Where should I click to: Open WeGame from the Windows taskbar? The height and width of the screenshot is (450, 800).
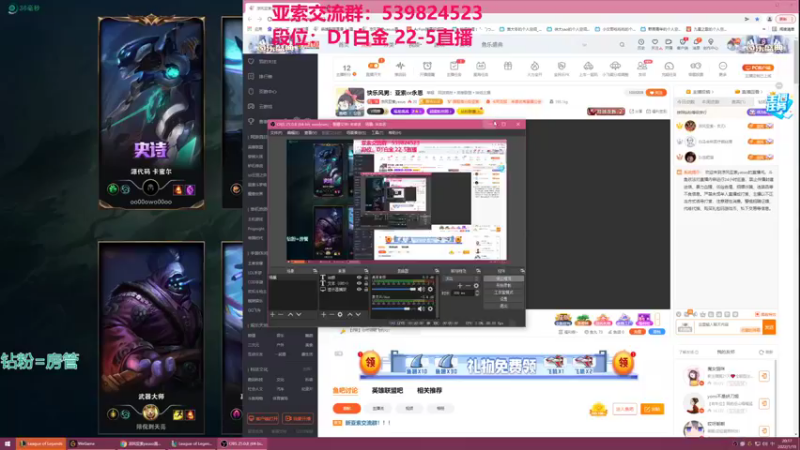click(92, 443)
